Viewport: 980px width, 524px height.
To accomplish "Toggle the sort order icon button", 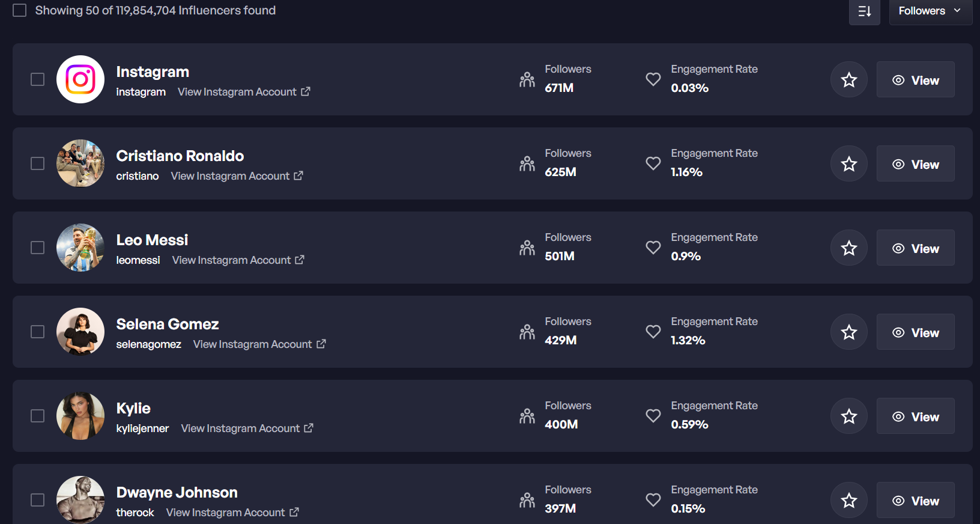I will [864, 11].
